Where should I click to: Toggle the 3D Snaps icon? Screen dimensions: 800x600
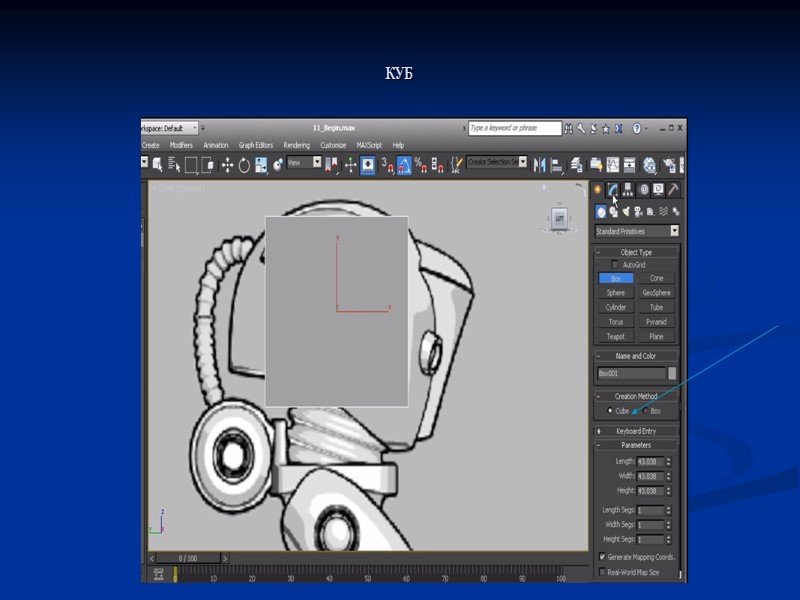tap(387, 165)
